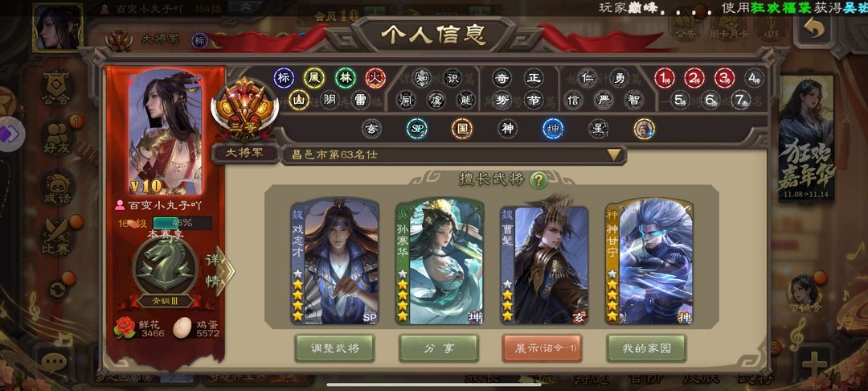Click the 我的家园 button
The image size is (868, 391).
point(646,348)
